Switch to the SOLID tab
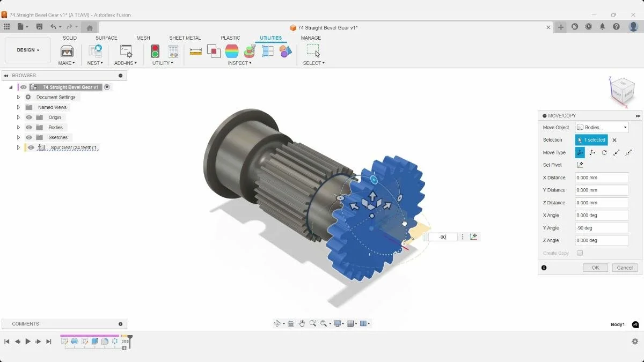The width and height of the screenshot is (644, 362). 70,38
